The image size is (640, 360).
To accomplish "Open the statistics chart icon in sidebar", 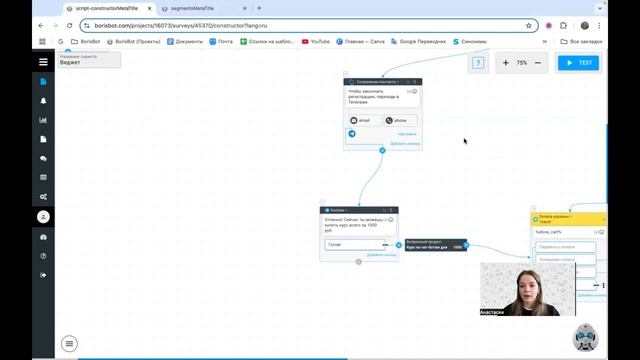I will coord(43,120).
